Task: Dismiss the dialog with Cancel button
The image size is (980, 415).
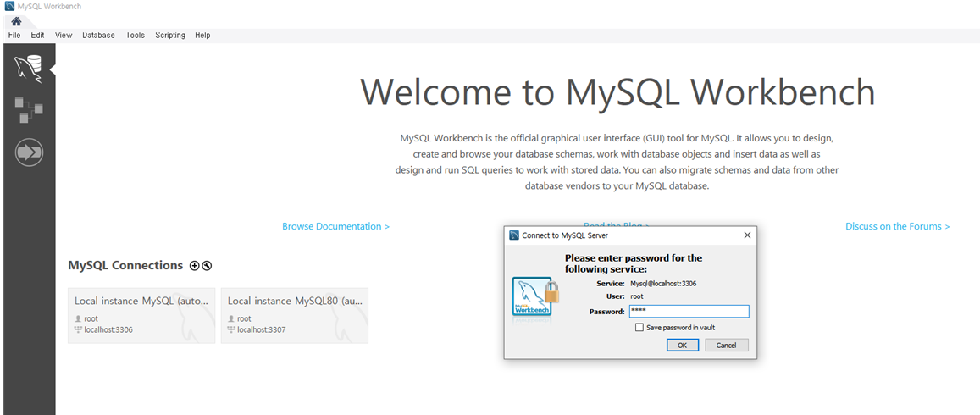Action: [x=726, y=345]
